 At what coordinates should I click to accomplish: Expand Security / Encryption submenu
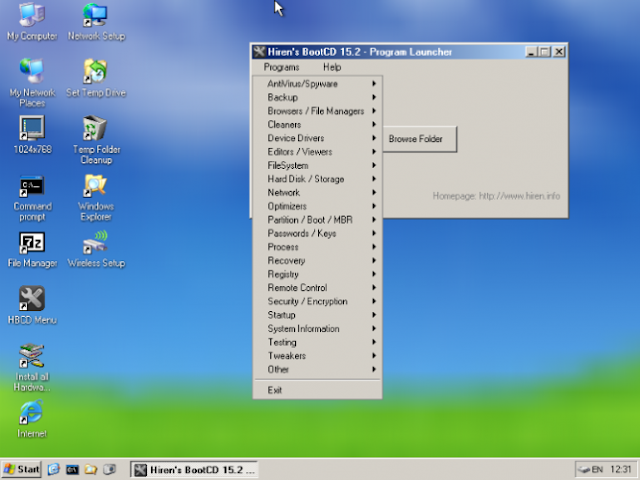tap(318, 301)
